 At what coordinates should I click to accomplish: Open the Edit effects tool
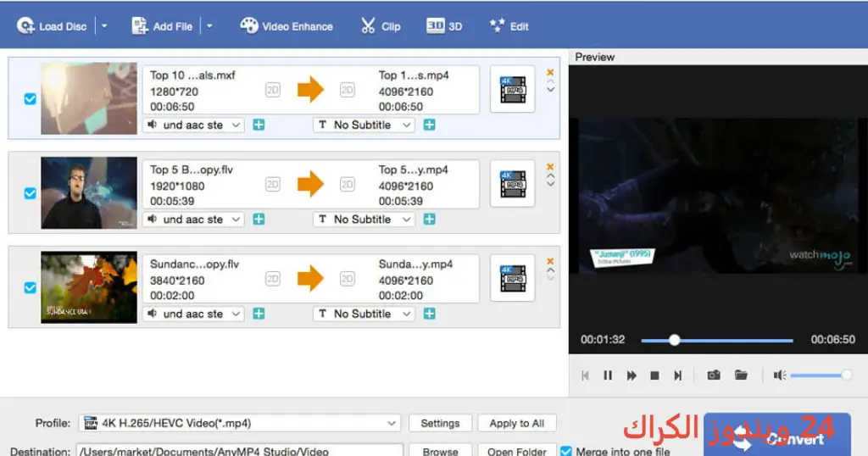pos(509,26)
